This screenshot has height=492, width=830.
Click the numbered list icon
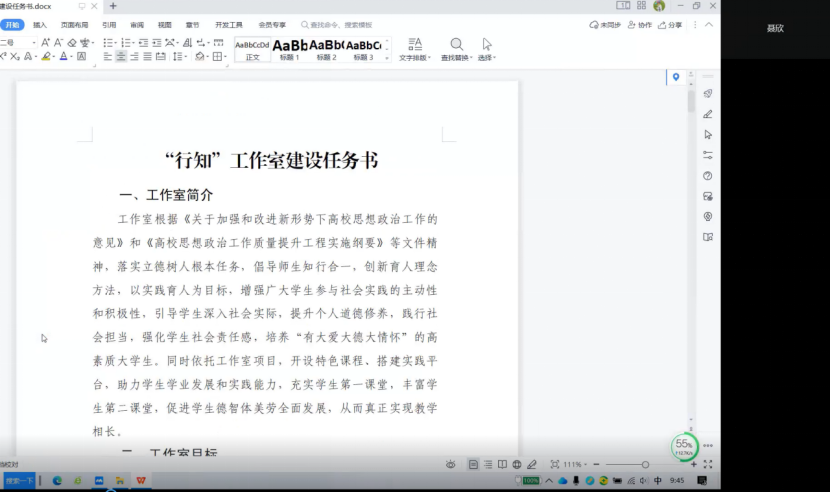(x=125, y=42)
